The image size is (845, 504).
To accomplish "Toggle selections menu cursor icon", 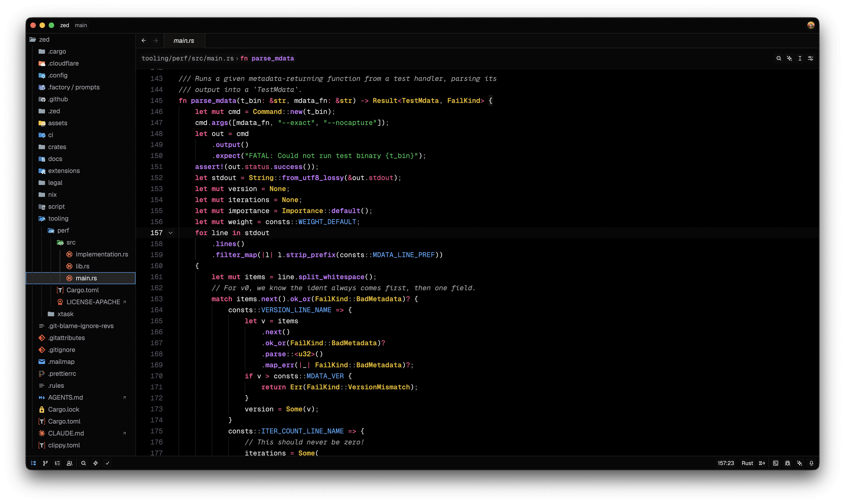I will 800,59.
